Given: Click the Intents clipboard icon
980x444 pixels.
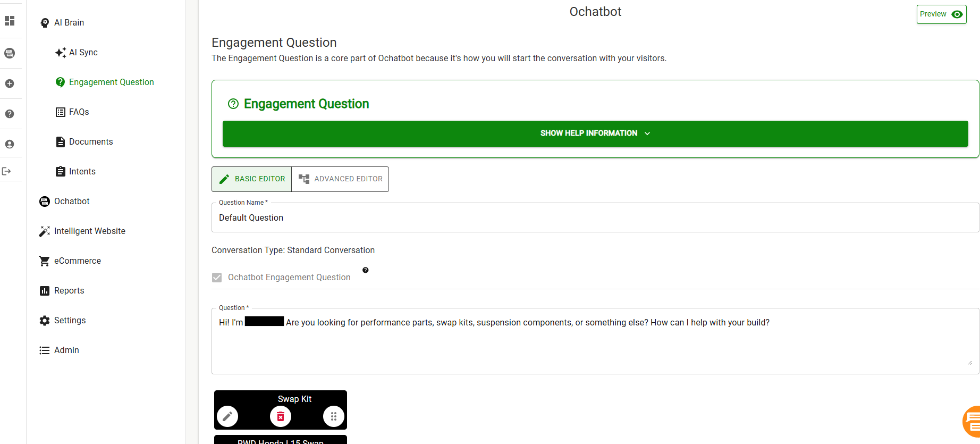Looking at the screenshot, I should point(61,172).
